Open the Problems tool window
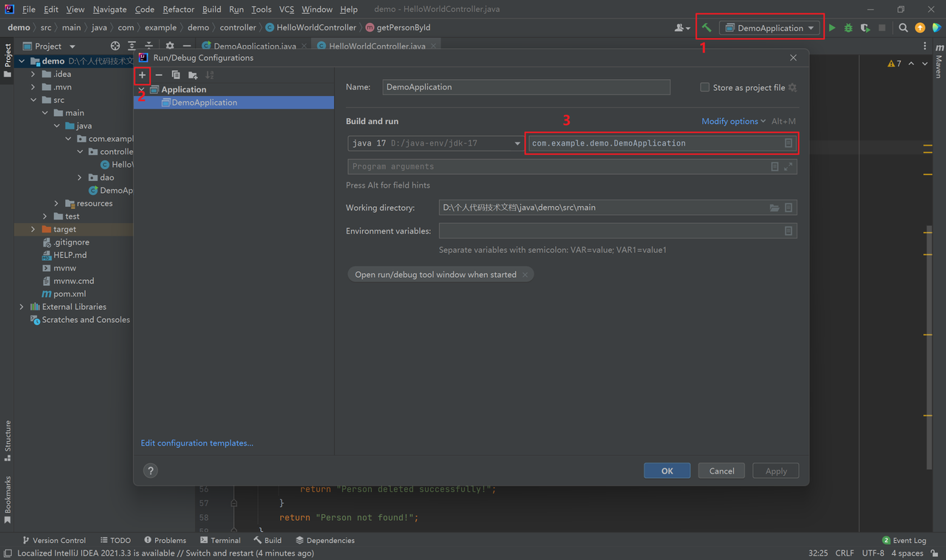This screenshot has width=946, height=560. [x=165, y=541]
